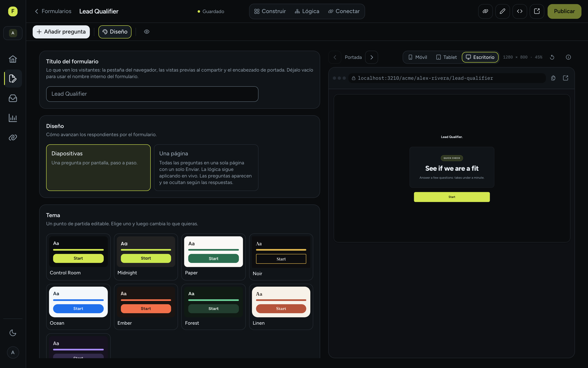Open the inbox icon in the sidebar
The image size is (588, 368).
[x=13, y=98]
